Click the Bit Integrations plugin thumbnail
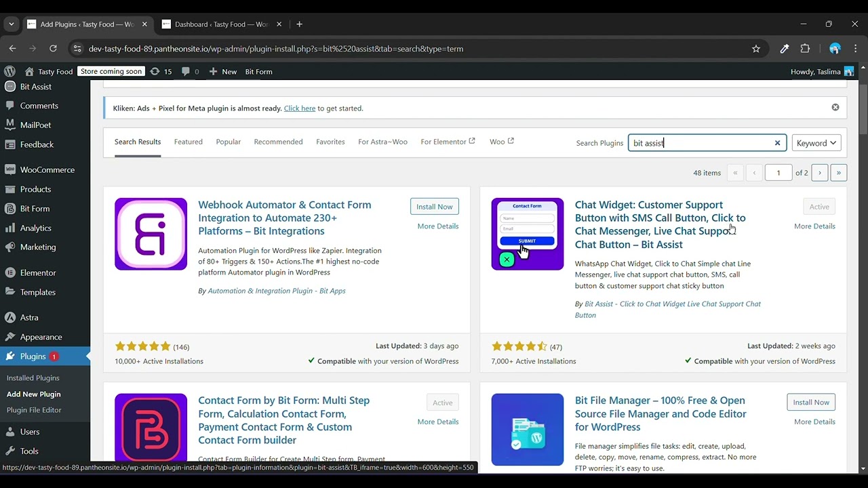Image resolution: width=868 pixels, height=488 pixels. point(151,234)
